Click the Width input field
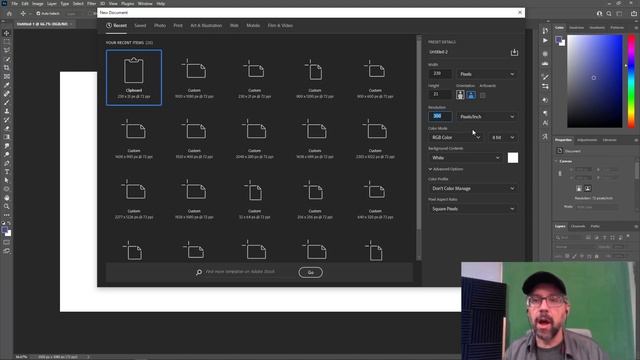Screen dimensions: 640x360 440,74
